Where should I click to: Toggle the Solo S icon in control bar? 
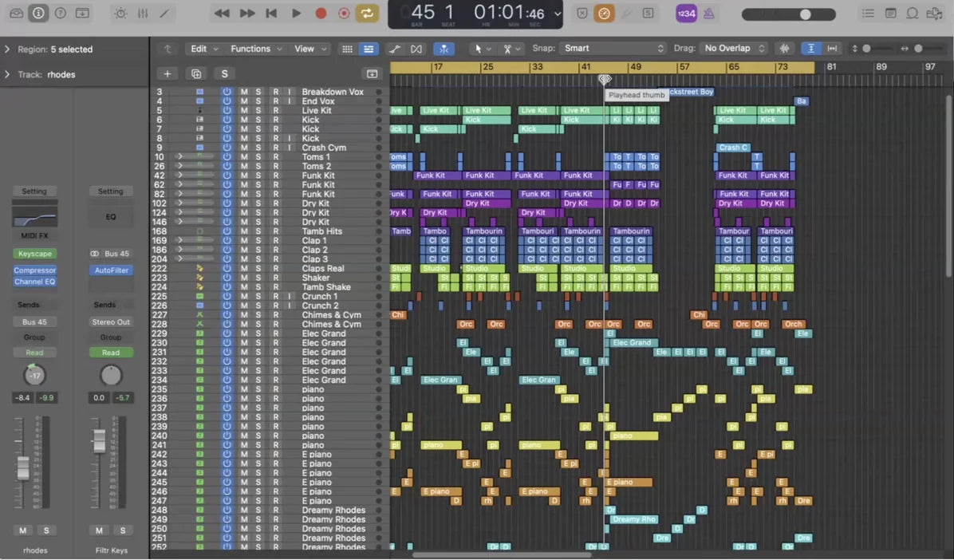click(648, 13)
